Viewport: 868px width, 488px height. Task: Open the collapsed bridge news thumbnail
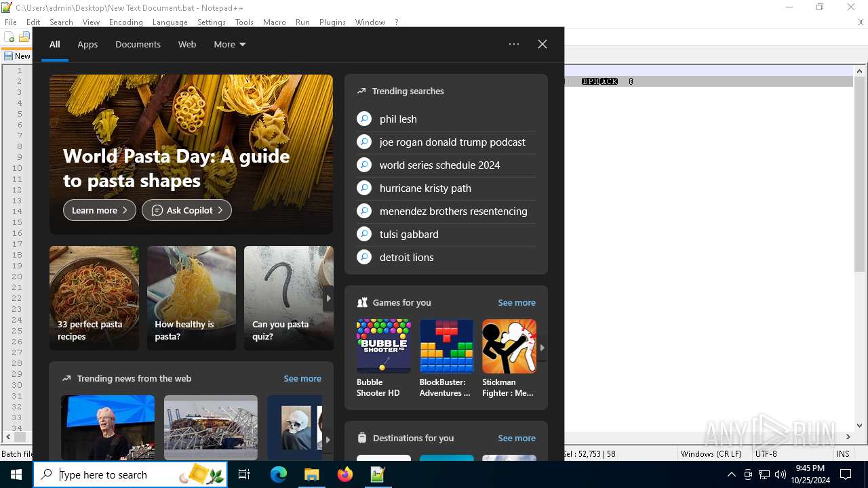point(211,428)
